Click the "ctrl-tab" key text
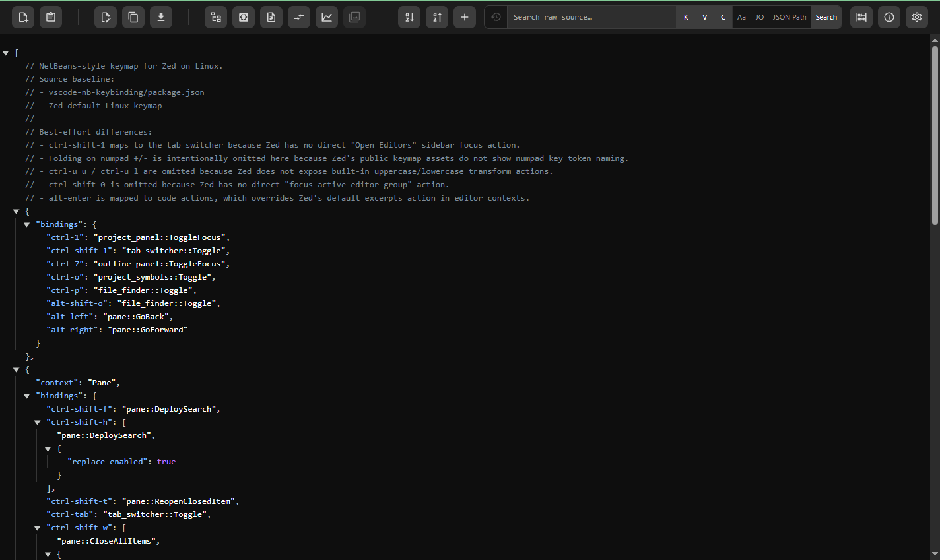Image resolution: width=940 pixels, height=560 pixels. [70, 514]
